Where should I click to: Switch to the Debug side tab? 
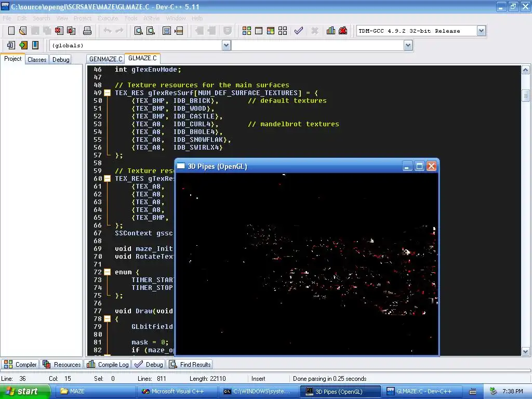61,59
